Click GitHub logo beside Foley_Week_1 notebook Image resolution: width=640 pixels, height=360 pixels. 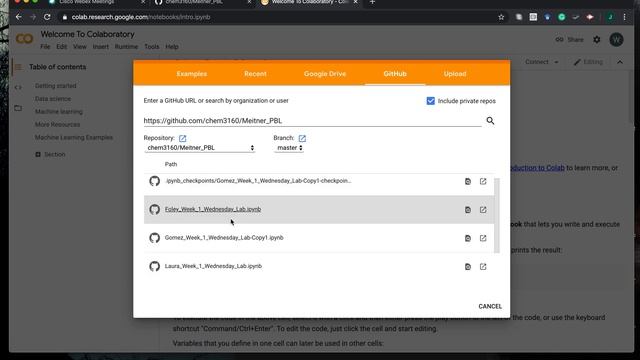point(154,209)
